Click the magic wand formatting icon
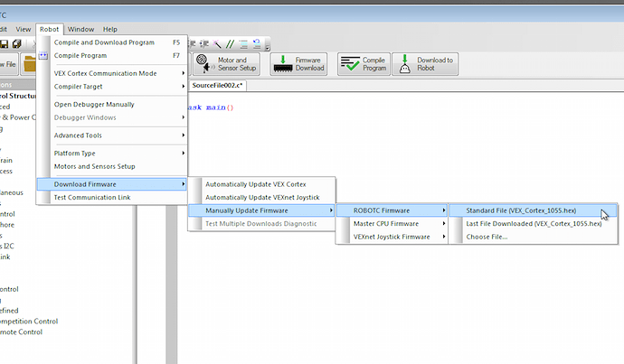 (217, 43)
